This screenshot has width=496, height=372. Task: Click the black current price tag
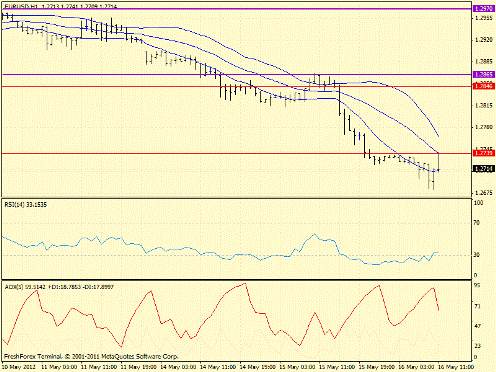484,169
